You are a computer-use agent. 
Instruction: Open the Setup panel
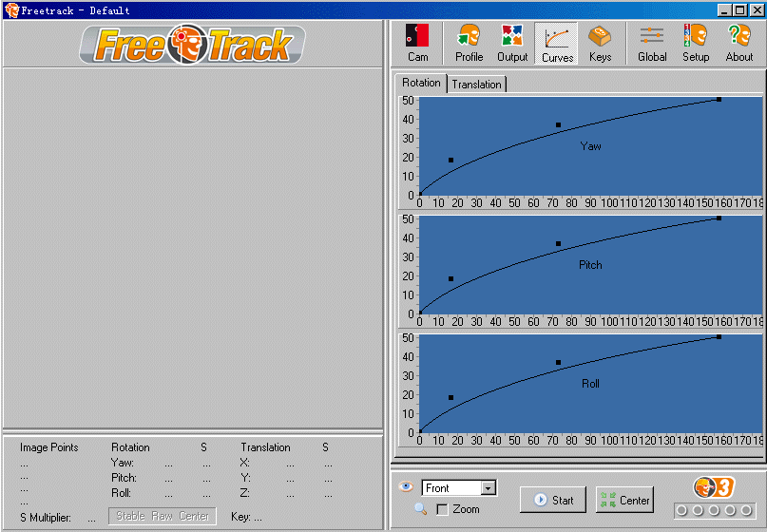pyautogui.click(x=696, y=43)
